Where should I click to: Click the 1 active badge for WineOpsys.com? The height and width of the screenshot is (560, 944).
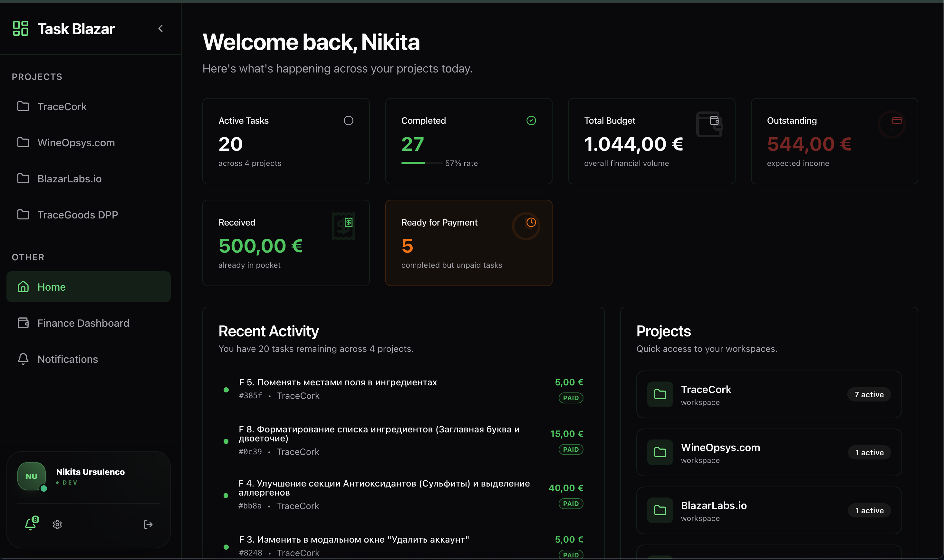pos(869,452)
